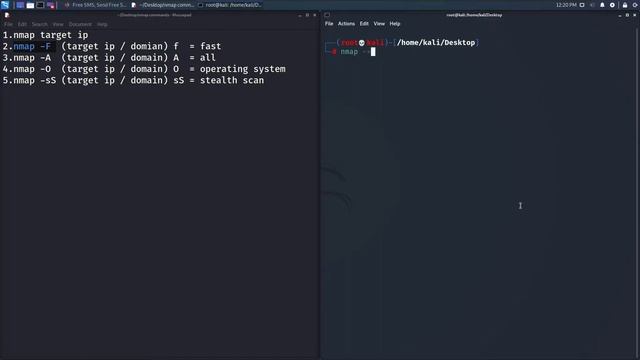Open View menu in Mousepad
640x360 pixels.
click(58, 24)
